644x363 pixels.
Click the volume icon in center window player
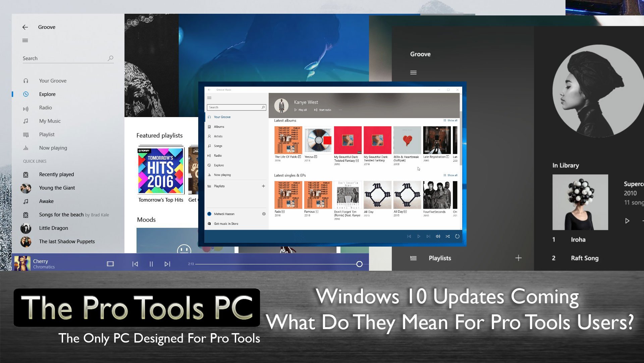click(x=438, y=237)
